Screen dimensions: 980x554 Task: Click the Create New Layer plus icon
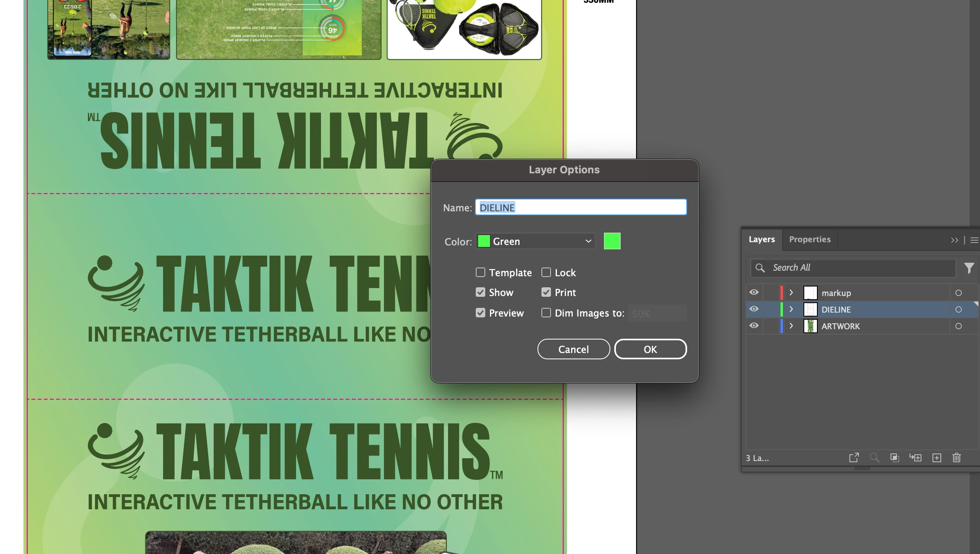click(x=936, y=458)
